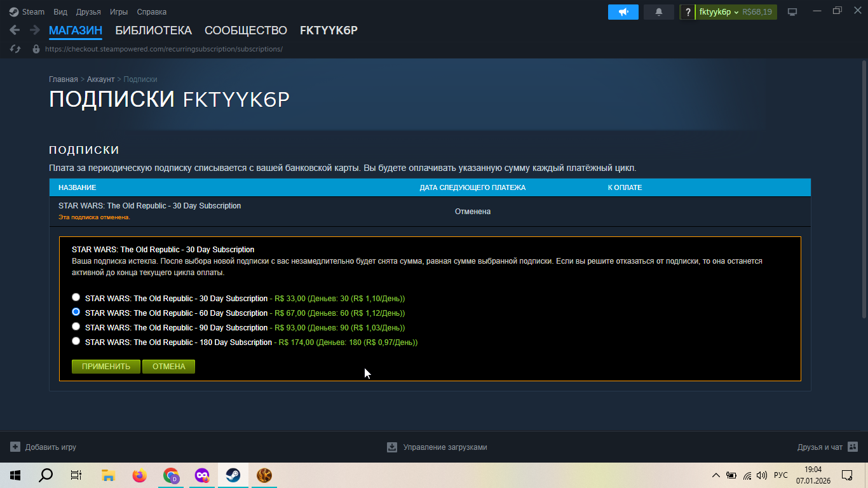
Task: Open the Windows Action Center notification icon
Action: point(847,475)
